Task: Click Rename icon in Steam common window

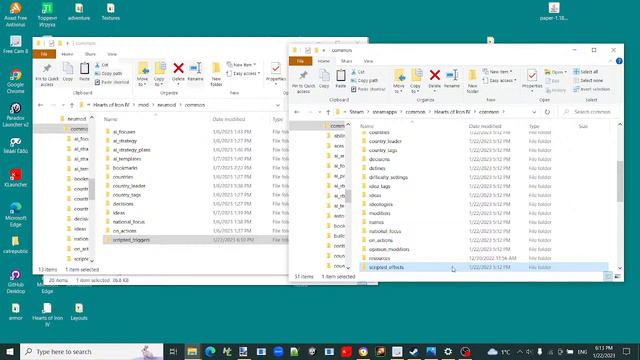Action: [x=452, y=79]
